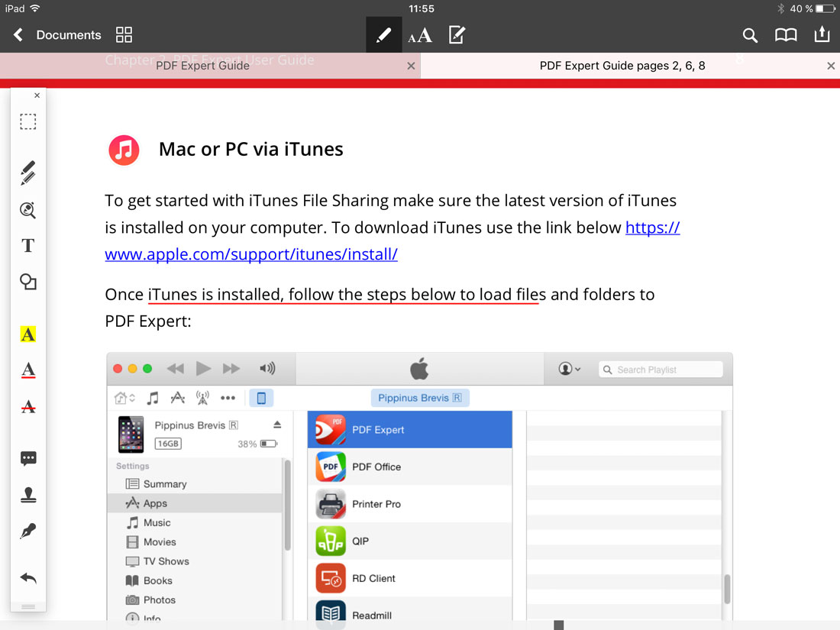Select Apps in iTunes settings
840x630 pixels.
pyautogui.click(x=195, y=503)
